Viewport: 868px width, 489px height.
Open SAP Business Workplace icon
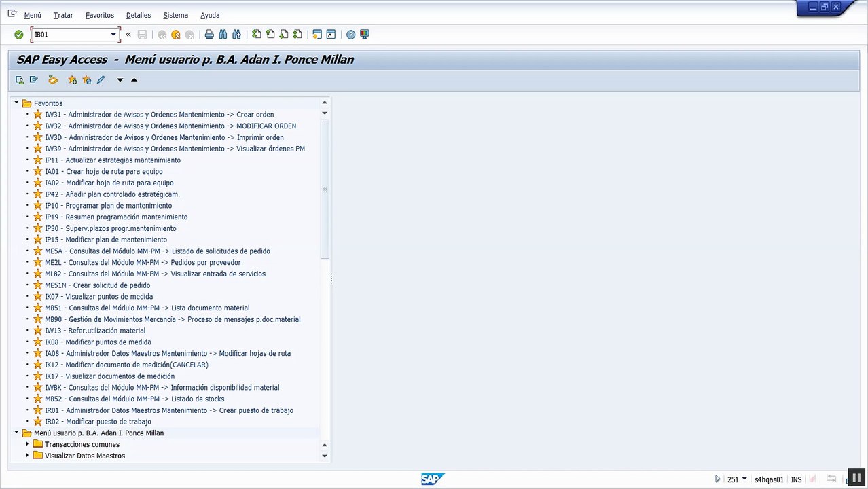point(53,80)
